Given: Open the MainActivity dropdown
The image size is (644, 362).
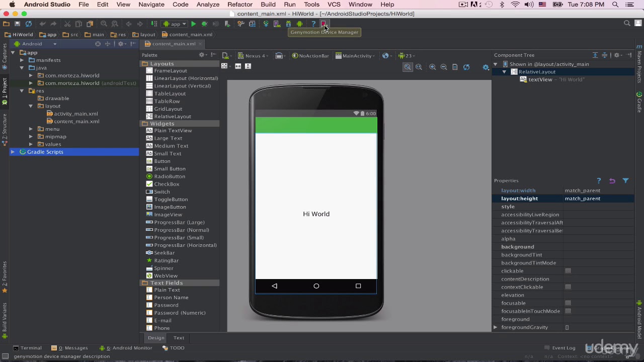Looking at the screenshot, I should point(355,56).
